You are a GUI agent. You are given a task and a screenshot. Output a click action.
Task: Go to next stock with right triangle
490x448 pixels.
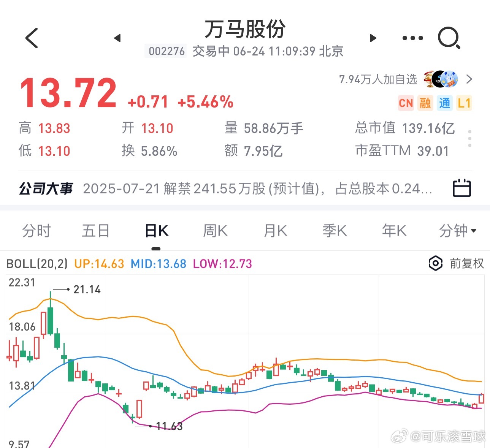(x=373, y=38)
